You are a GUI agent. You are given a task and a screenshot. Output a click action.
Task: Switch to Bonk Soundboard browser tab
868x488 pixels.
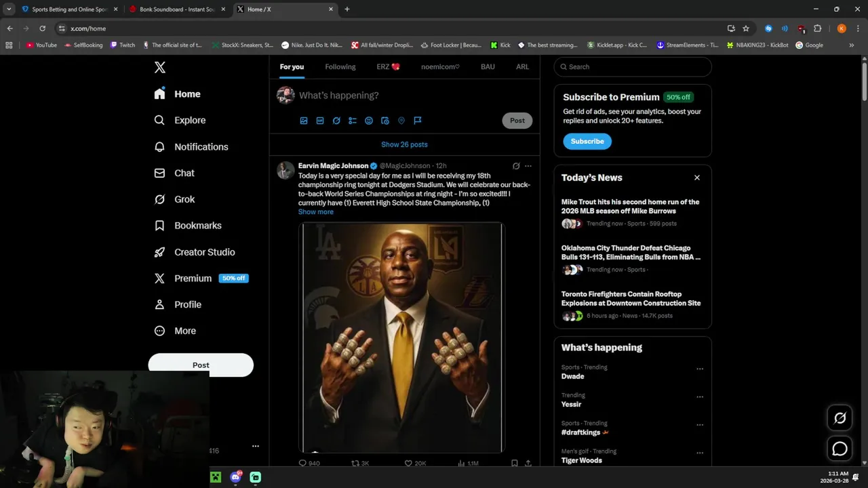177,9
